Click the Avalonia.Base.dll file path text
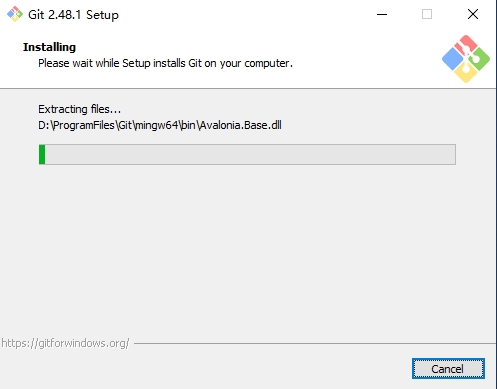Image resolution: width=497 pixels, height=389 pixels. click(160, 125)
